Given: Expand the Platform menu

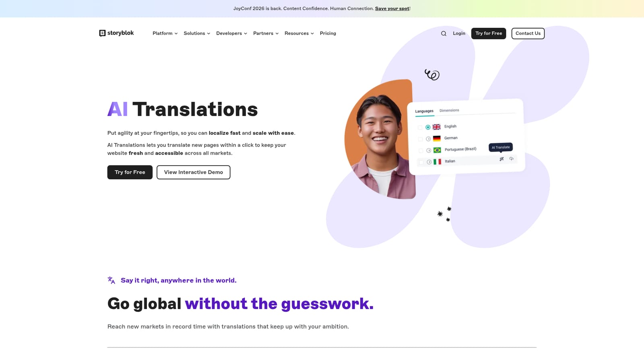Looking at the screenshot, I should [165, 33].
